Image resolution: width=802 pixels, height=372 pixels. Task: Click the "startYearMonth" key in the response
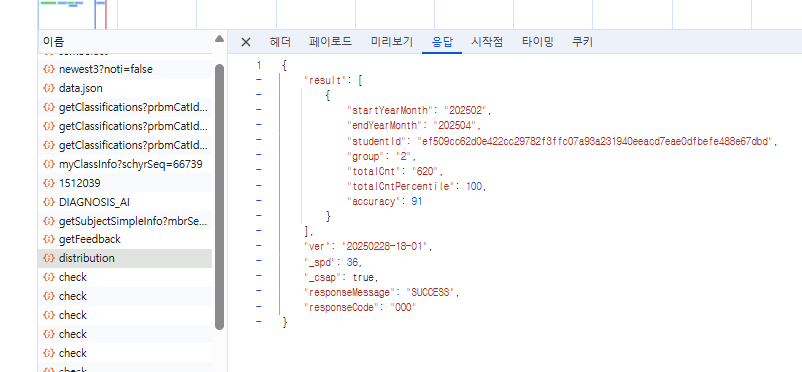coord(390,110)
